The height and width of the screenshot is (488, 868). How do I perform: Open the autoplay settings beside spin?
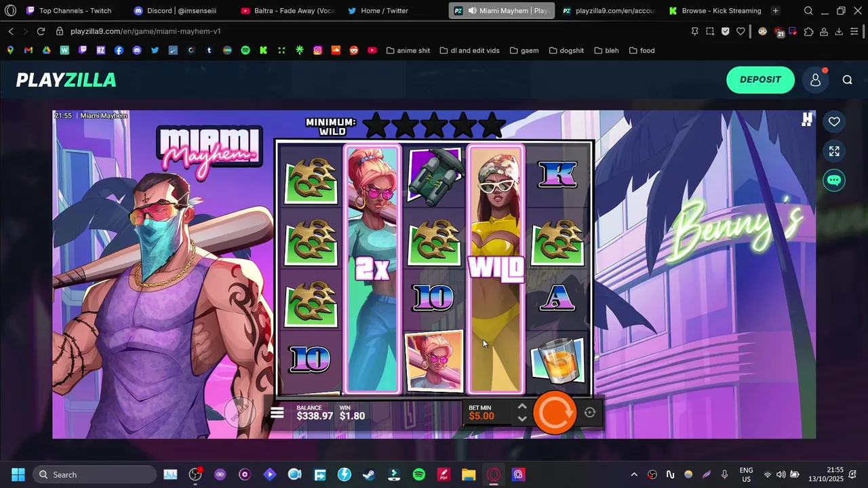[590, 412]
